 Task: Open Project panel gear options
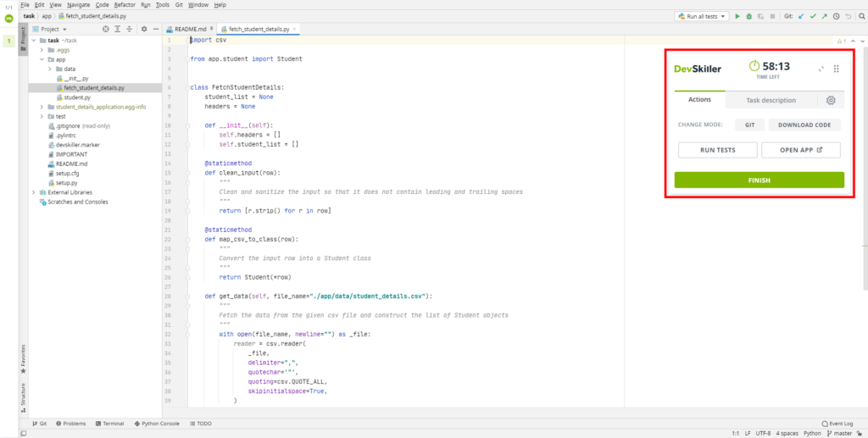point(144,29)
